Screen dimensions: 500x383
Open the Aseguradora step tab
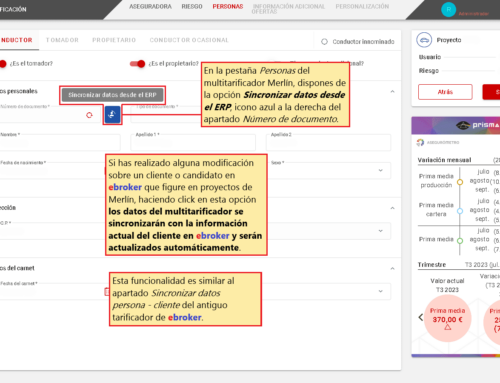tap(150, 6)
